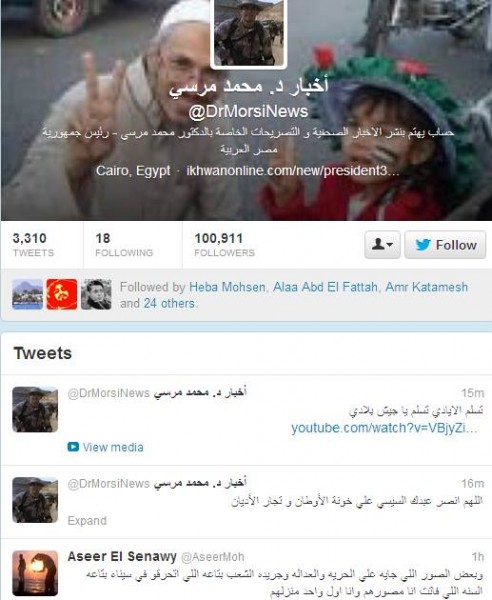The width and height of the screenshot is (492, 600).
Task: Open Alaa Abd El Fattah's profile link
Action: click(325, 287)
